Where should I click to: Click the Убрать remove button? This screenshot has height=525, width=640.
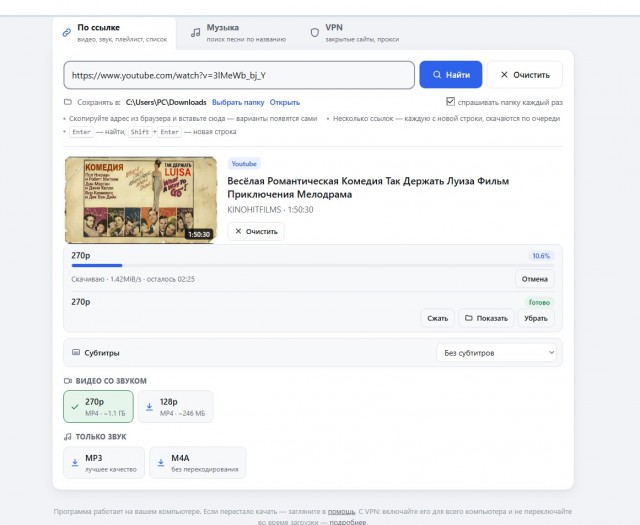click(x=536, y=318)
